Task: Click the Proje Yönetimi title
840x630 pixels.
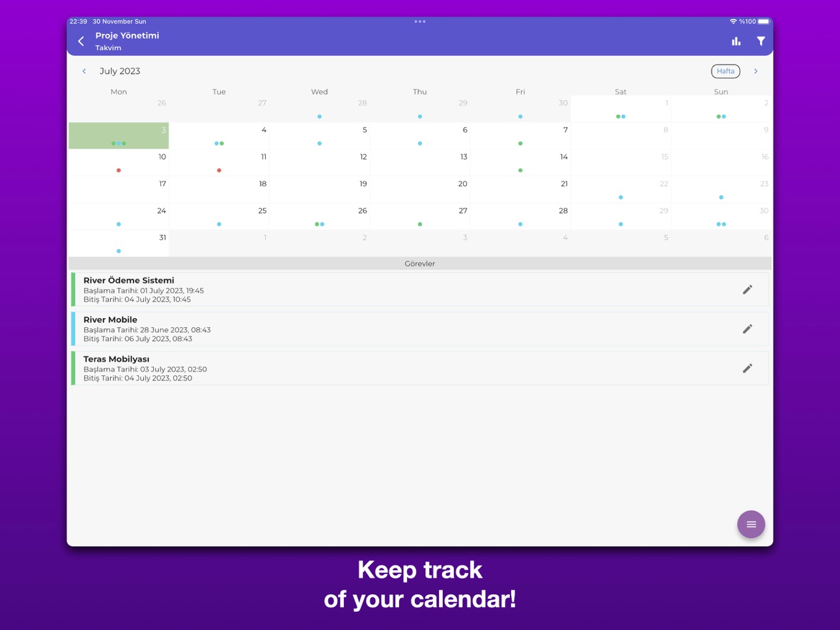Action: 127,36
